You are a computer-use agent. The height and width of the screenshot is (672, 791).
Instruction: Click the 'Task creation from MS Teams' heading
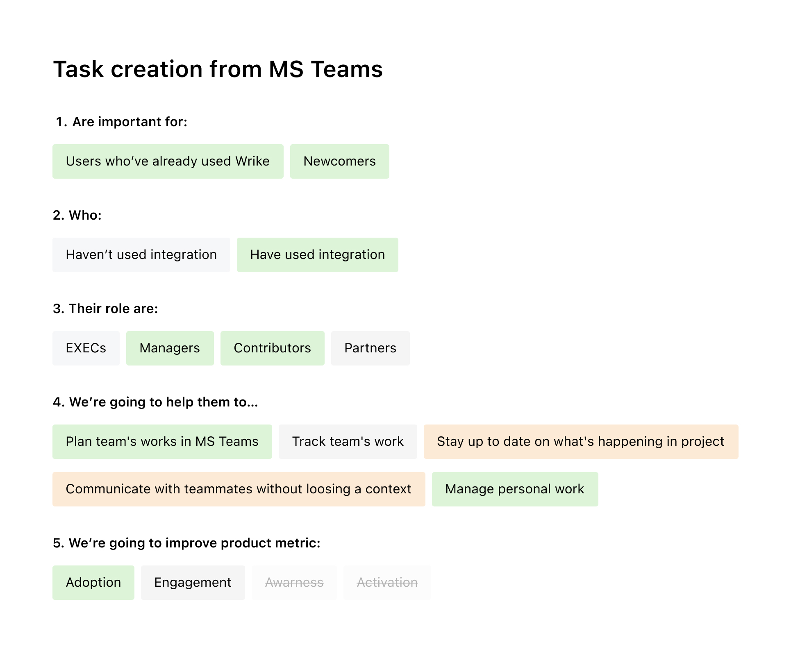click(x=218, y=69)
